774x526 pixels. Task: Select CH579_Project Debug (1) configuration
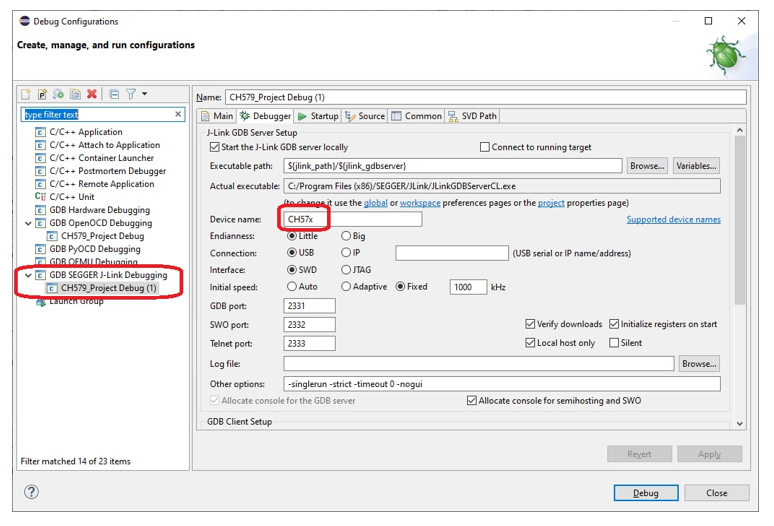coord(108,288)
